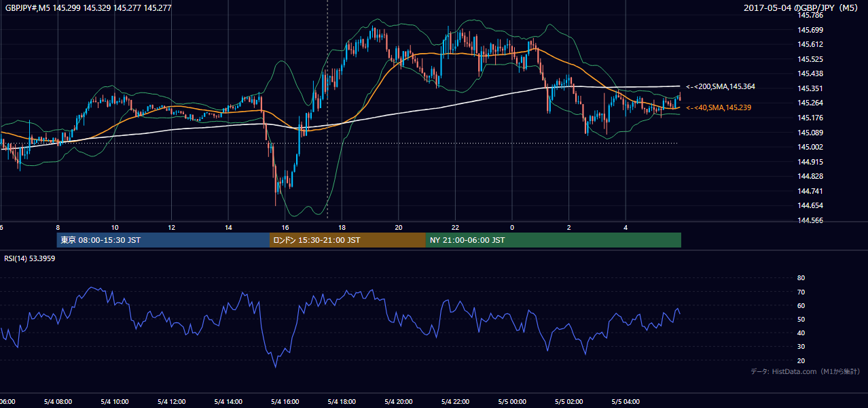Screen dimensions: 868x408
Task: Click time axis label 5/5 00:00
Action: [x=512, y=402]
